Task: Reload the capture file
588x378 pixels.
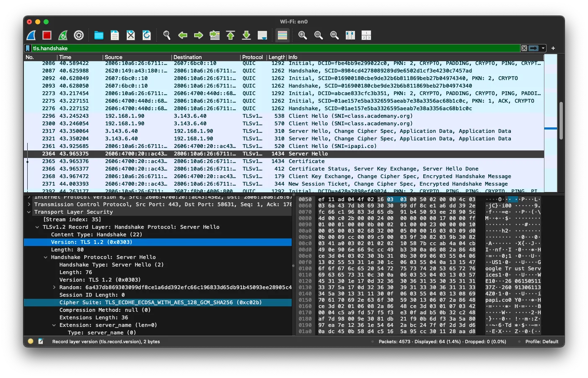Action: click(147, 35)
